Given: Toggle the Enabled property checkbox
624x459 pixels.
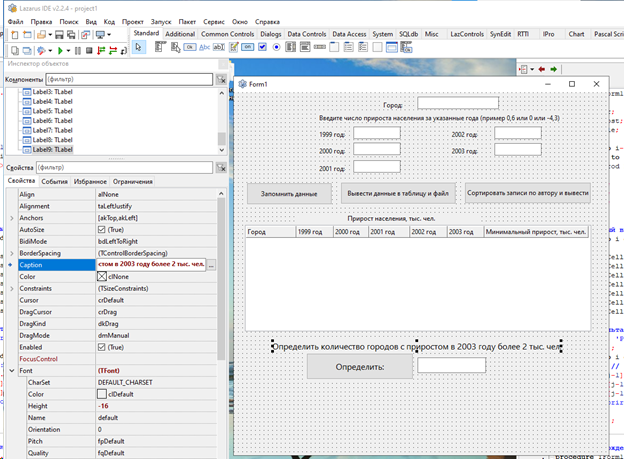Looking at the screenshot, I should pyautogui.click(x=102, y=346).
